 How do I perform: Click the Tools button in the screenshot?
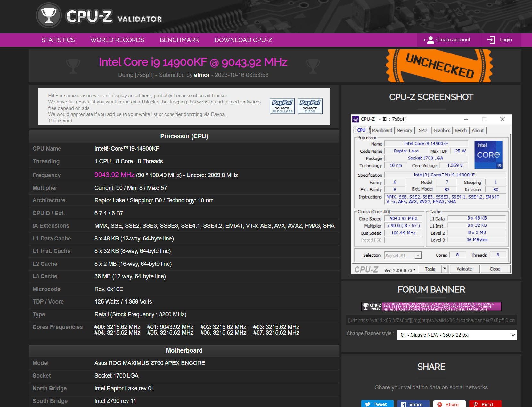click(x=430, y=269)
